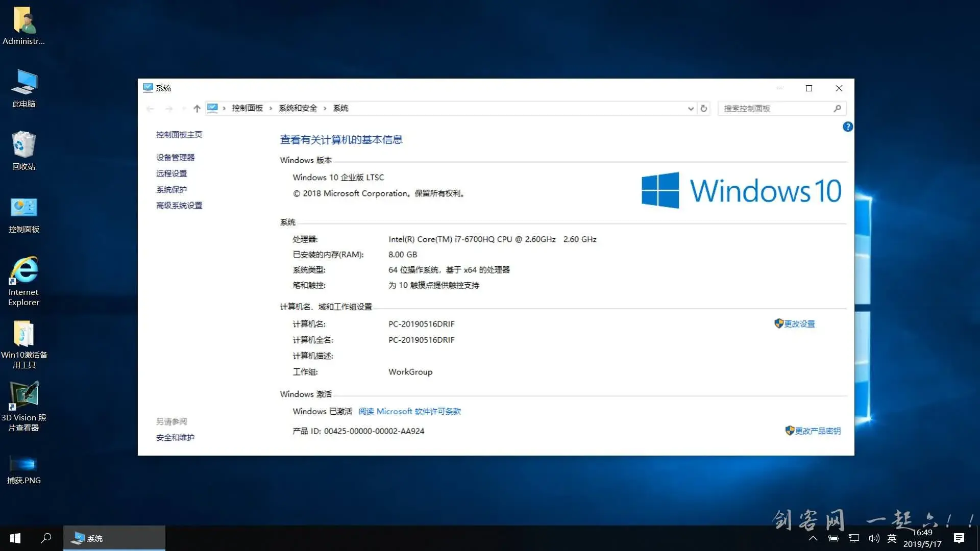
Task: Click the WorkGroup value
Action: 410,371
